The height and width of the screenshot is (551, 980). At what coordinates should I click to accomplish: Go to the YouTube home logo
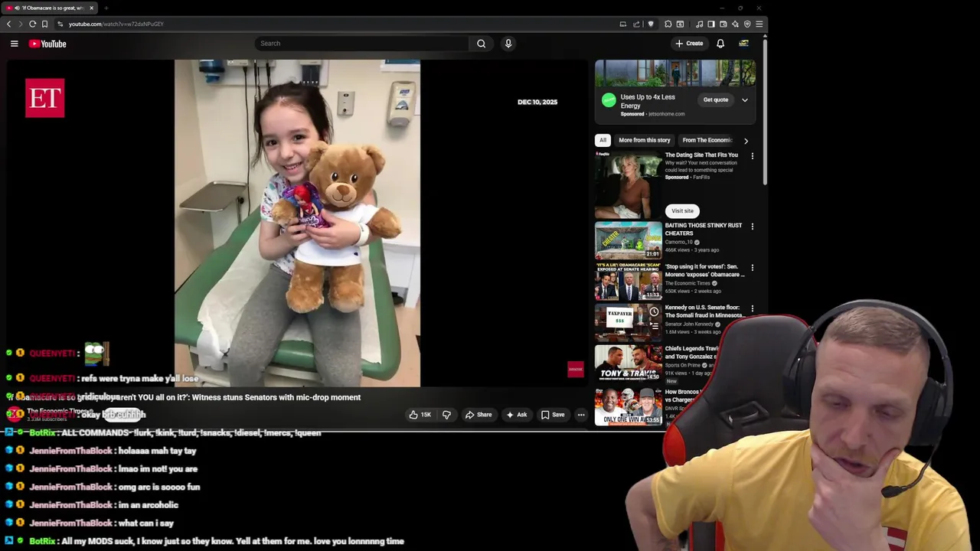pyautogui.click(x=47, y=44)
